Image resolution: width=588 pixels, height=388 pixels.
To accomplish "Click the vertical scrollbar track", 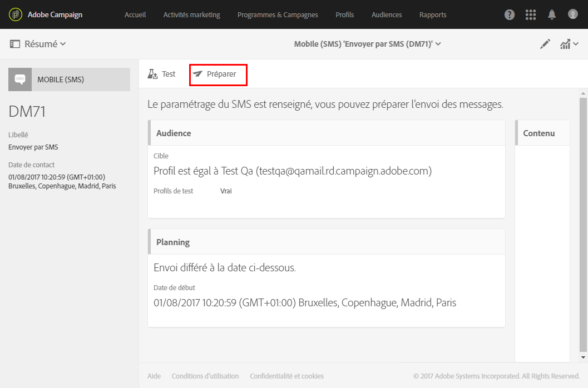I will (x=583, y=222).
